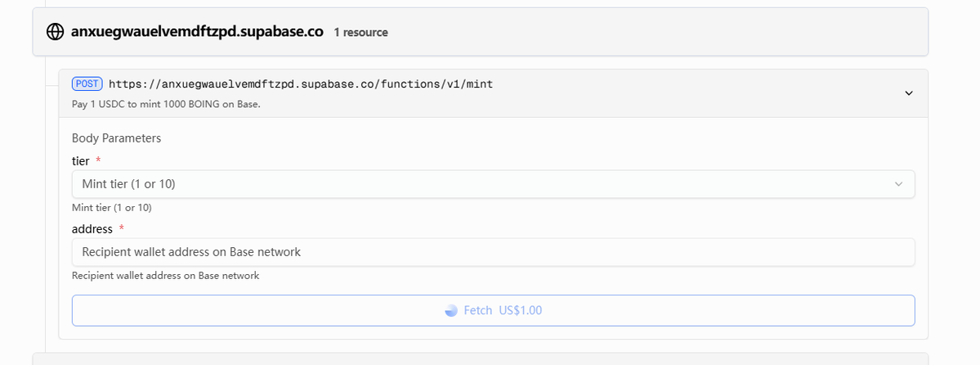Click the helper text below tier dropdown
Screen dimensions: 980x365
coord(111,208)
